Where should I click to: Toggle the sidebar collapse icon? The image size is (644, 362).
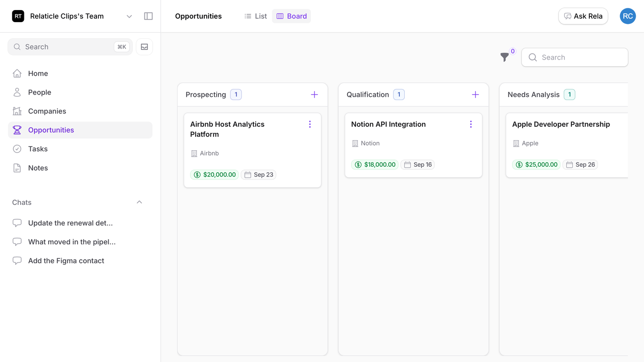tap(148, 16)
